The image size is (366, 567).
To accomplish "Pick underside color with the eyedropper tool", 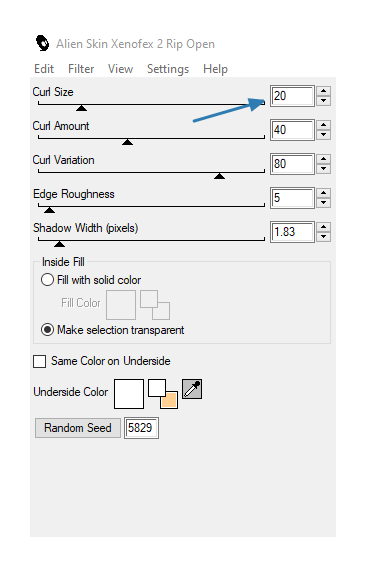I will tap(192, 389).
